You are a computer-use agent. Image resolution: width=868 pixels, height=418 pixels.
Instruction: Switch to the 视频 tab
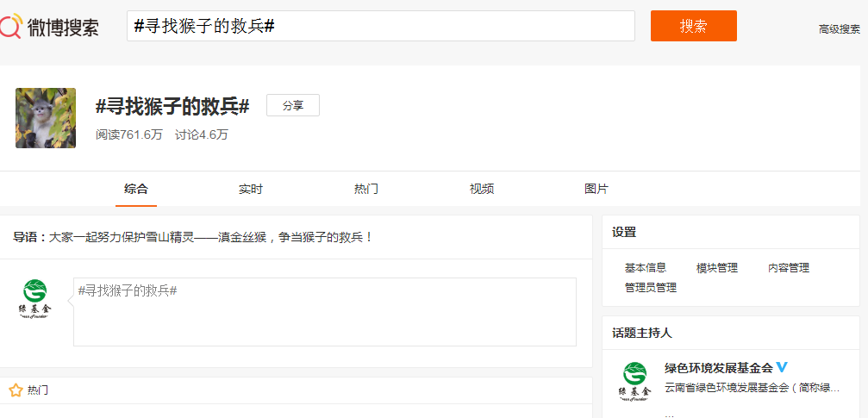(482, 189)
